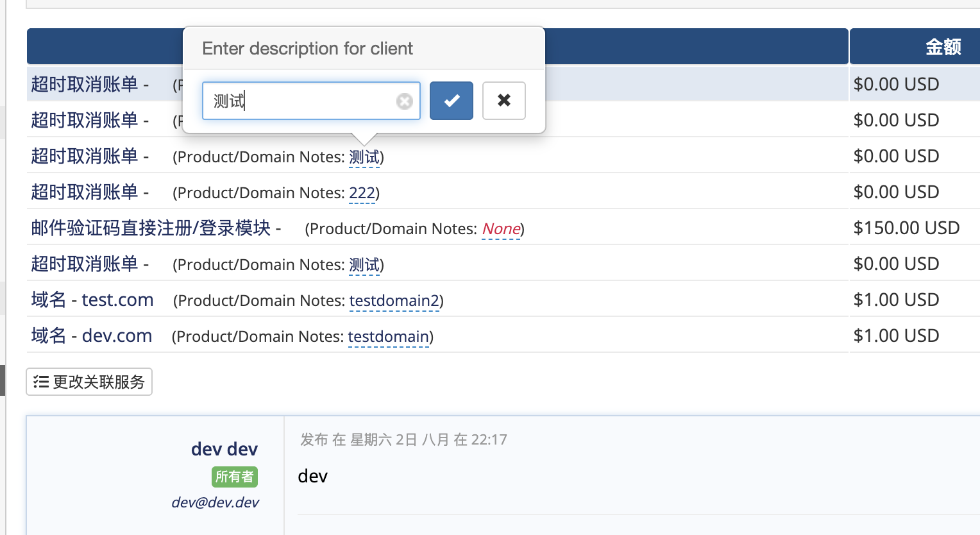Edit the 测试 note directly above the 222 row
Screen dimensions: 980x535
pos(364,157)
